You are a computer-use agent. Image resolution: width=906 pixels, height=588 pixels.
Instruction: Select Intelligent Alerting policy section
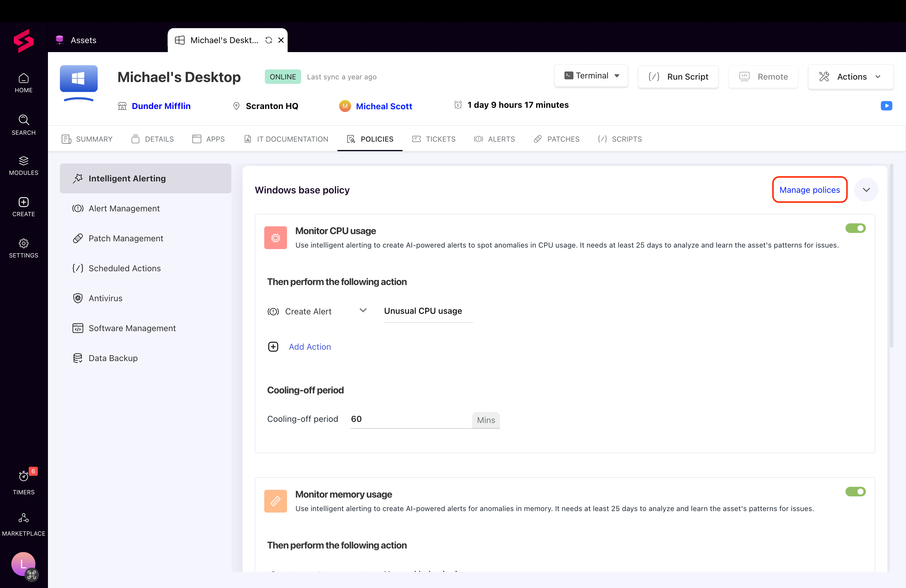tap(145, 178)
